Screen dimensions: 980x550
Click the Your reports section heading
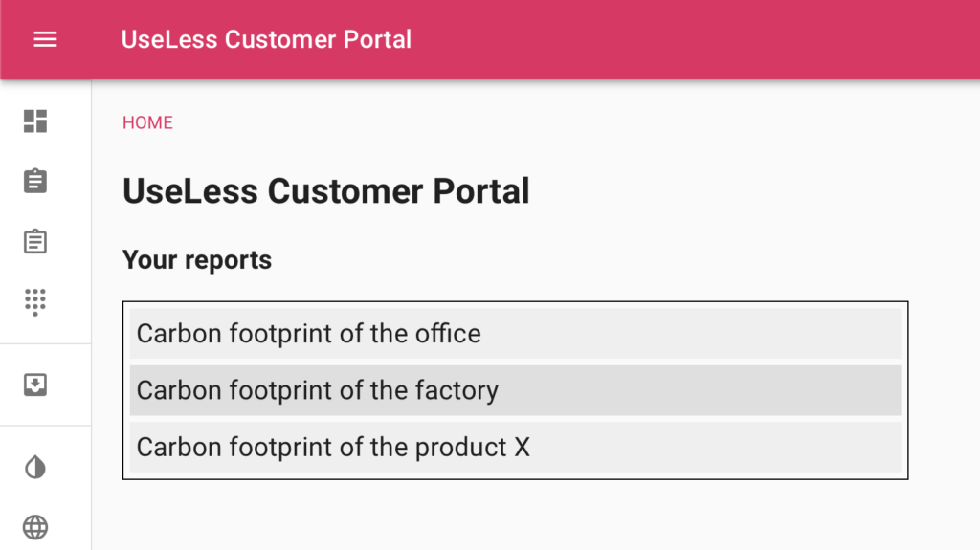[197, 260]
